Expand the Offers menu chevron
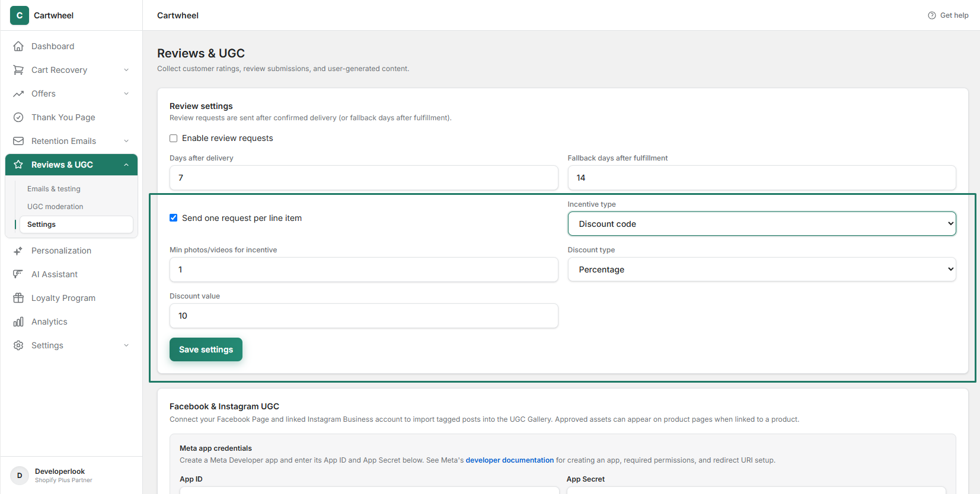Viewport: 980px width, 494px height. [126, 94]
